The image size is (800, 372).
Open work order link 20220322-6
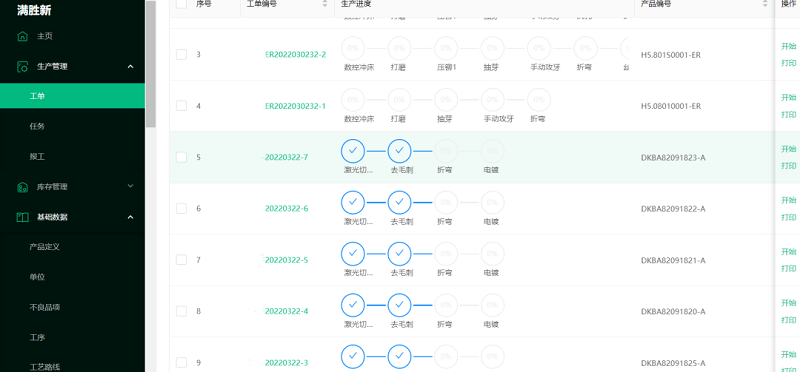tap(286, 209)
